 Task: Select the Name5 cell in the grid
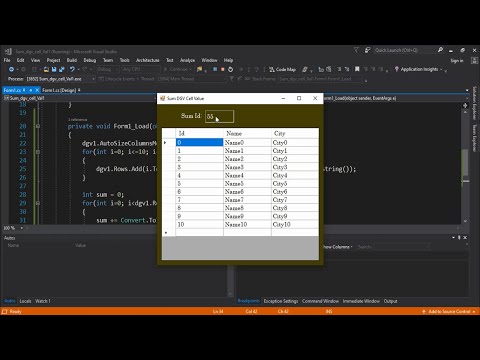click(247, 184)
